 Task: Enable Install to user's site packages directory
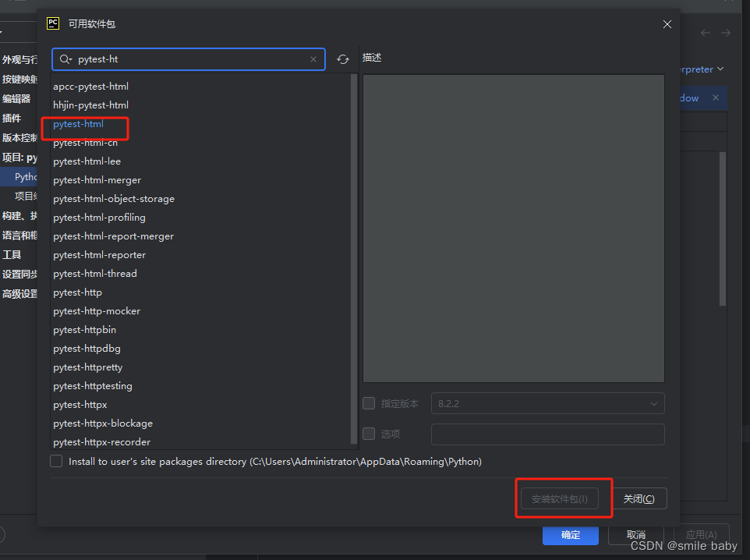[x=56, y=461]
